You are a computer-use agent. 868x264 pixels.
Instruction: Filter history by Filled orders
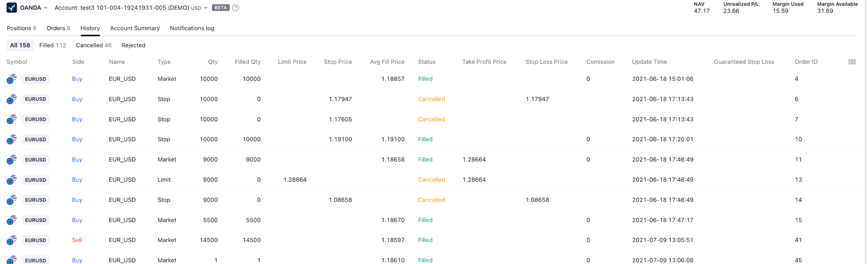tap(53, 45)
